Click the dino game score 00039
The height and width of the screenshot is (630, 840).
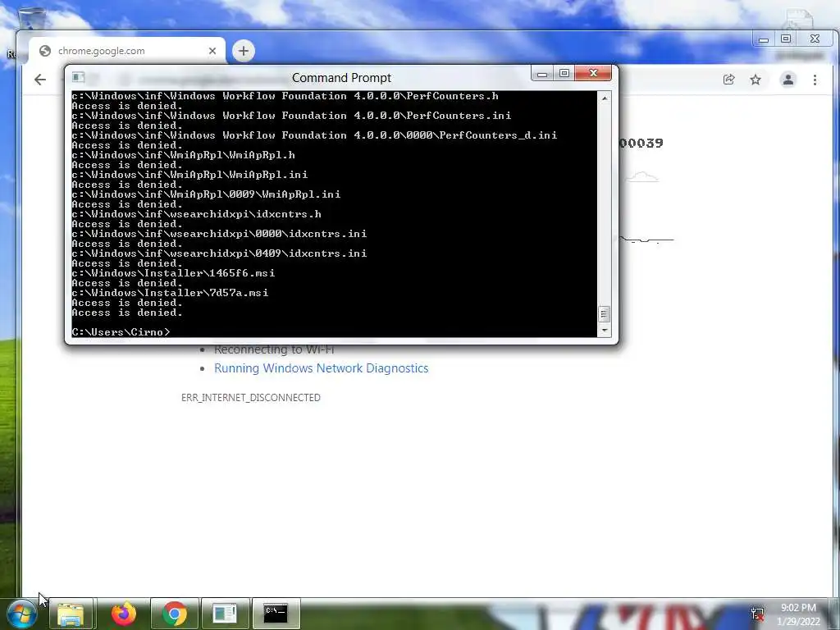(x=641, y=143)
